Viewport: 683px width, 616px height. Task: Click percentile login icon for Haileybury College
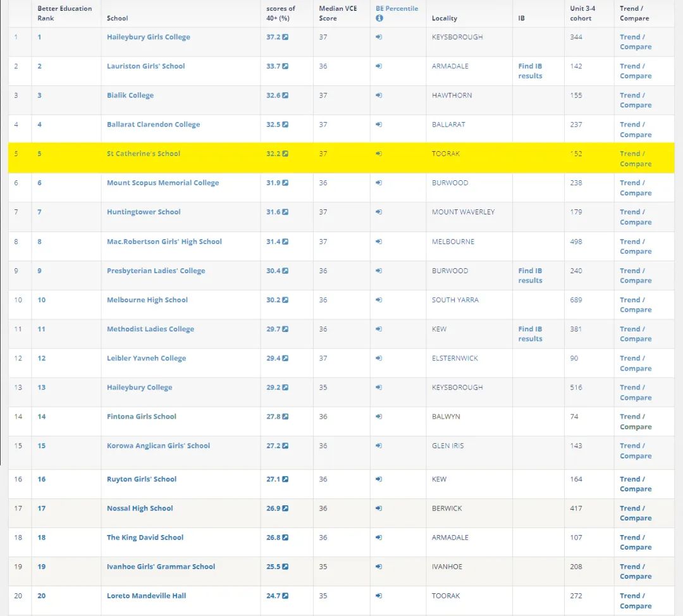coord(379,388)
